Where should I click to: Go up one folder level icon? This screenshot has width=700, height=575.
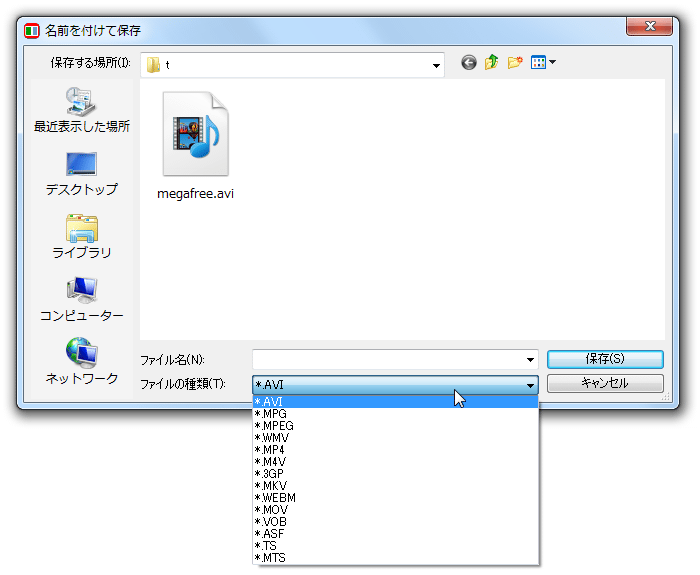pos(492,62)
